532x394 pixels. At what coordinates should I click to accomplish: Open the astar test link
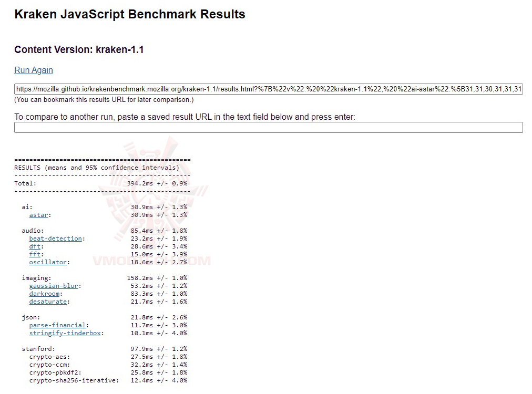(38, 215)
